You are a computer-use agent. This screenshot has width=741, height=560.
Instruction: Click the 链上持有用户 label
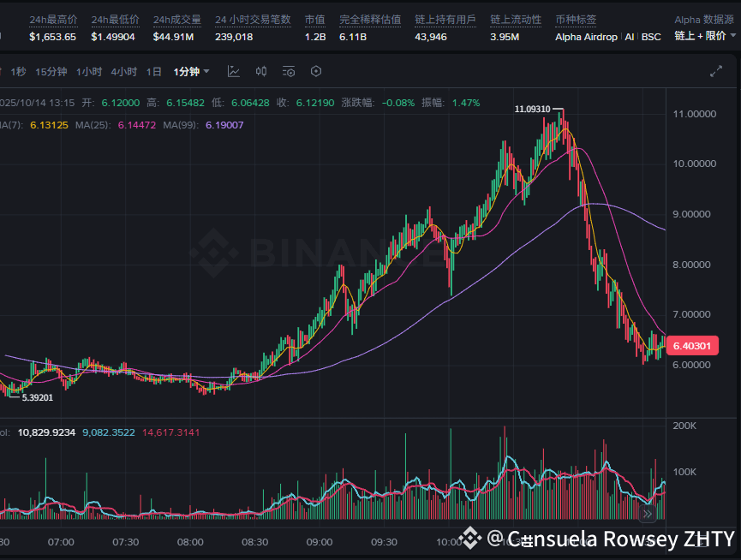click(x=445, y=20)
